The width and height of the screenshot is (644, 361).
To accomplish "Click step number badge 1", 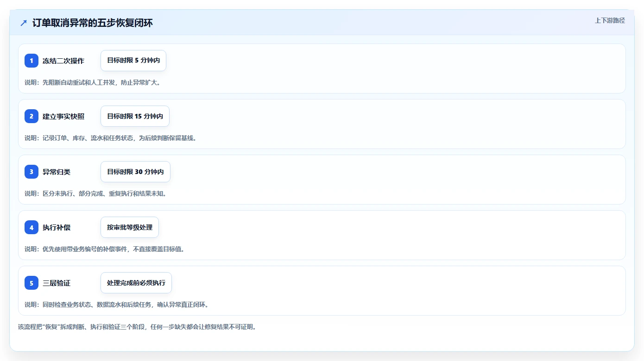I will click(x=32, y=61).
